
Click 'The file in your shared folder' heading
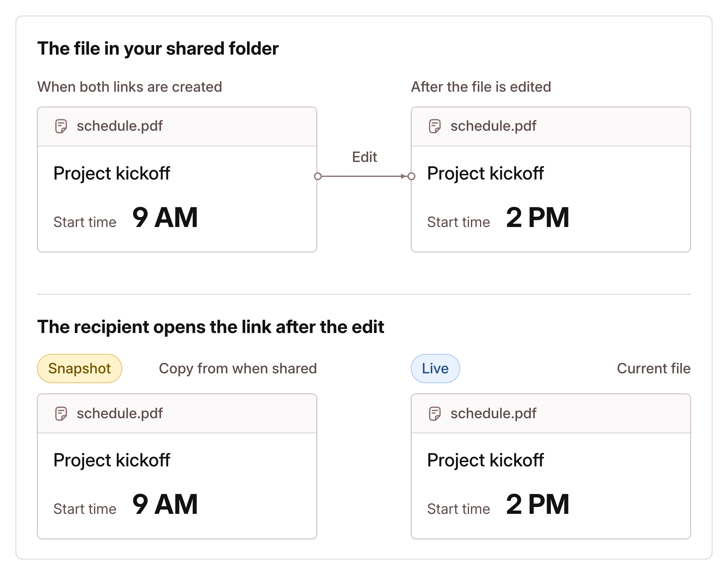tap(158, 48)
